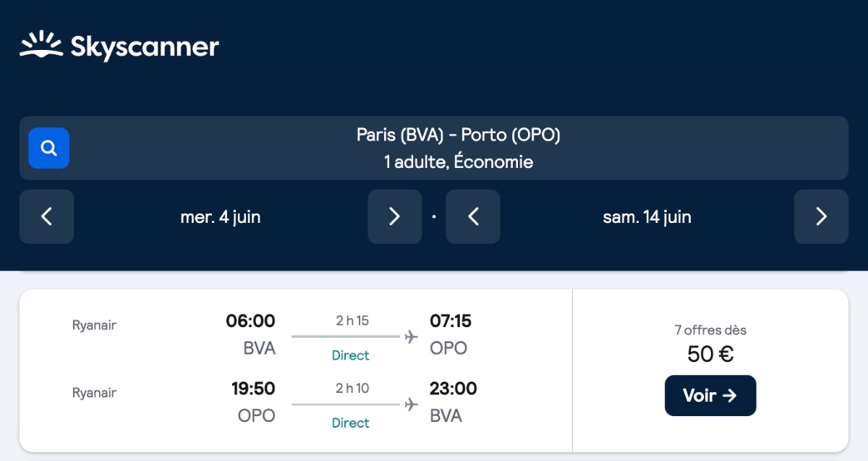
Task: Open the Paris (BVA) - Porto (OPO) search summary
Action: point(458,135)
